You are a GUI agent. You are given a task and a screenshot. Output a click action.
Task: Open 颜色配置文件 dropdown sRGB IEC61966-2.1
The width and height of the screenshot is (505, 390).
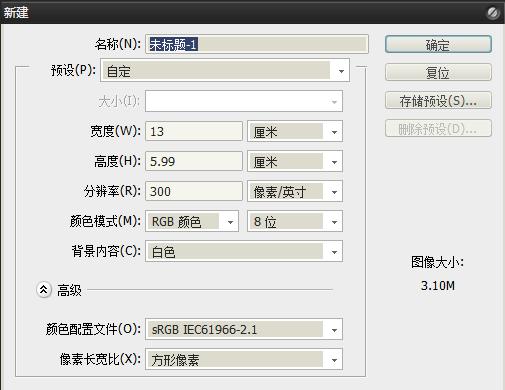tap(244, 329)
